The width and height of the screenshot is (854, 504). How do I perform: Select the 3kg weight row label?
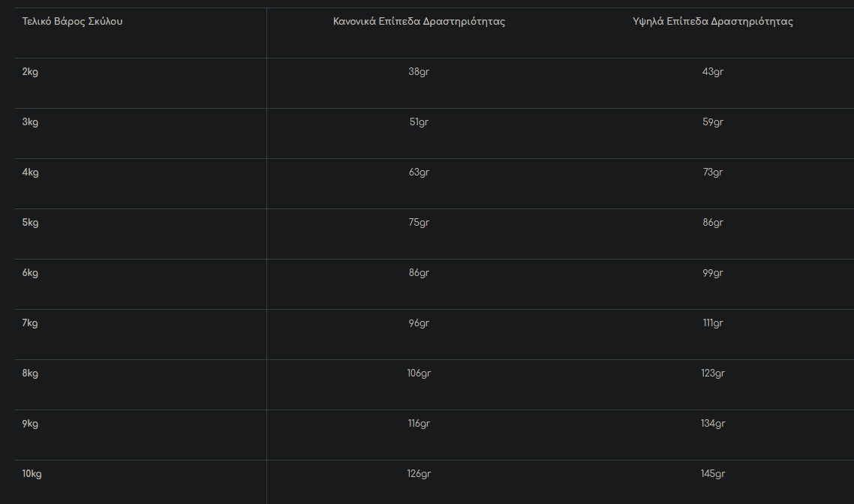[x=30, y=122]
